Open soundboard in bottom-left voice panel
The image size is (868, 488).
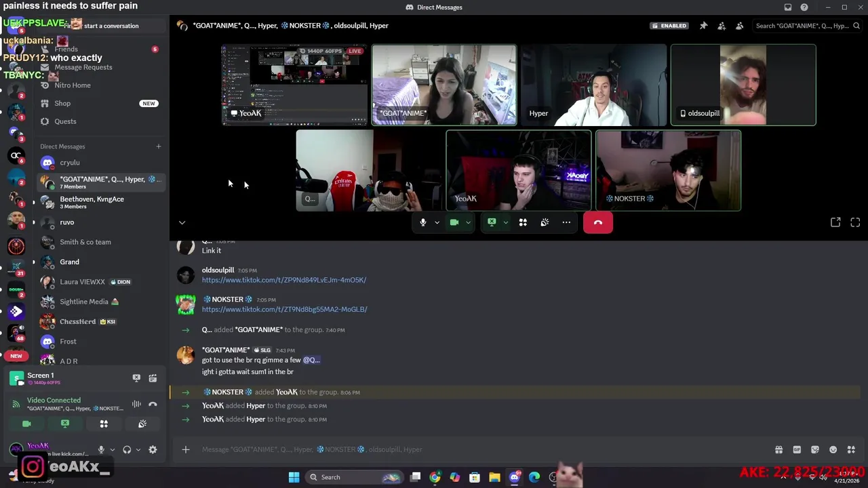click(142, 424)
